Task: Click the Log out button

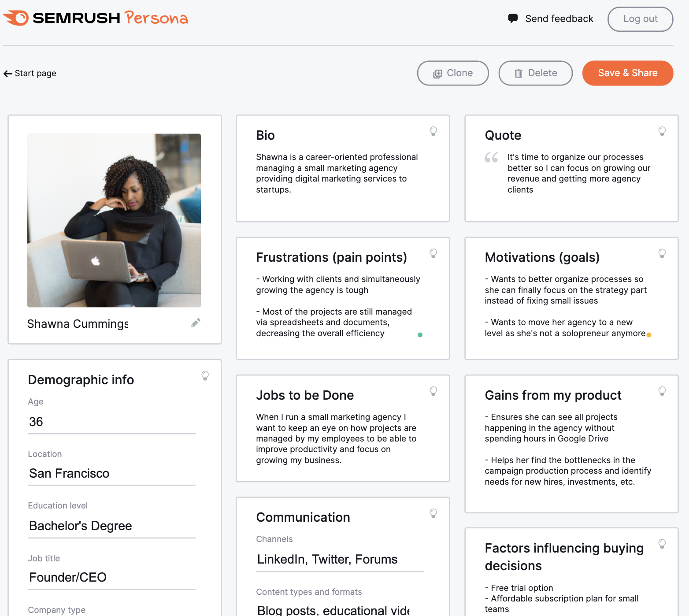Action: click(640, 19)
